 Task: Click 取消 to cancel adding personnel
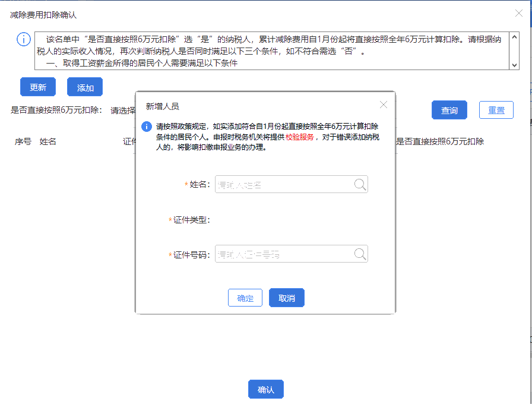point(286,298)
